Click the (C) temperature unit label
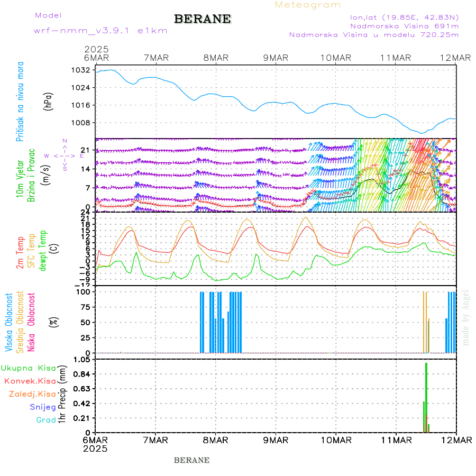 (54, 249)
